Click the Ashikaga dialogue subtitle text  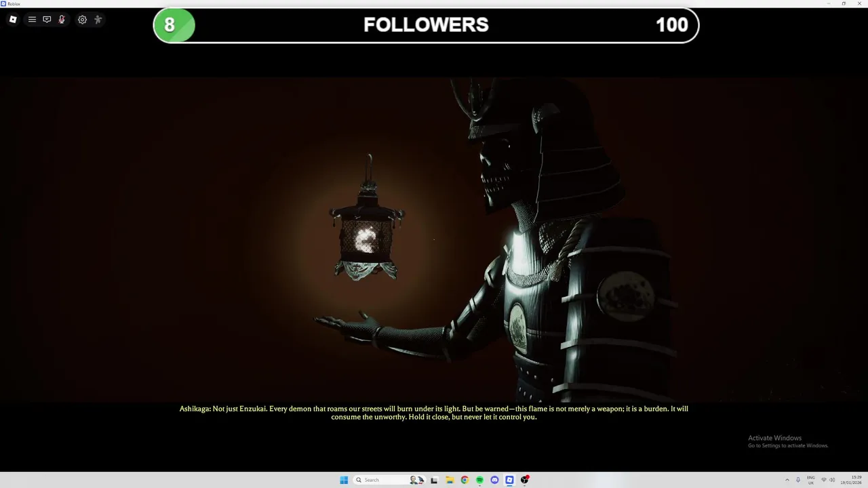tap(434, 413)
